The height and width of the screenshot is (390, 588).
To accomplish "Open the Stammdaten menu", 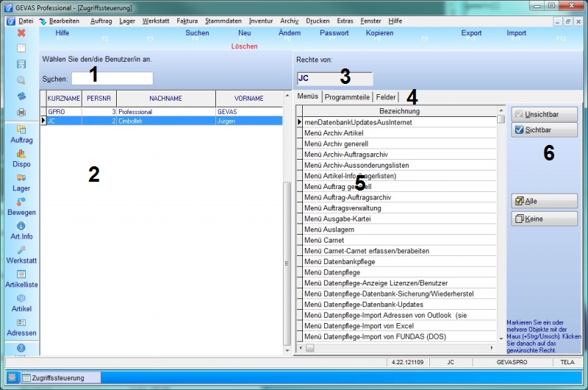I will 223,21.
